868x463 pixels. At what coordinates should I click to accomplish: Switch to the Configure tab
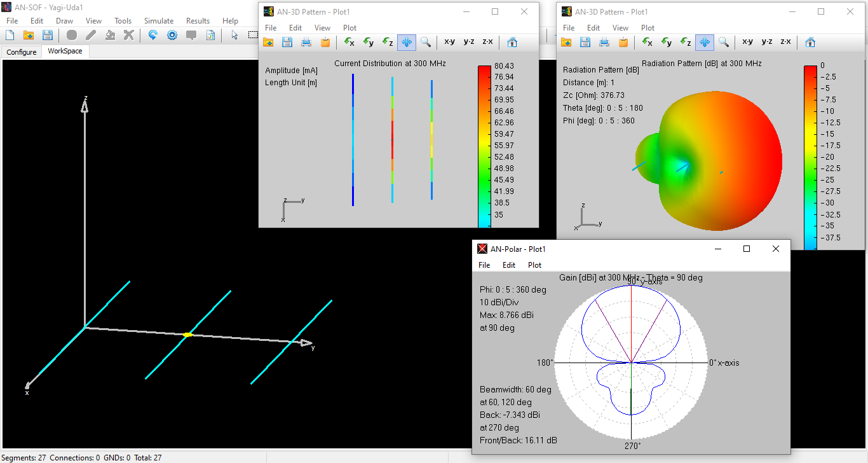[22, 52]
